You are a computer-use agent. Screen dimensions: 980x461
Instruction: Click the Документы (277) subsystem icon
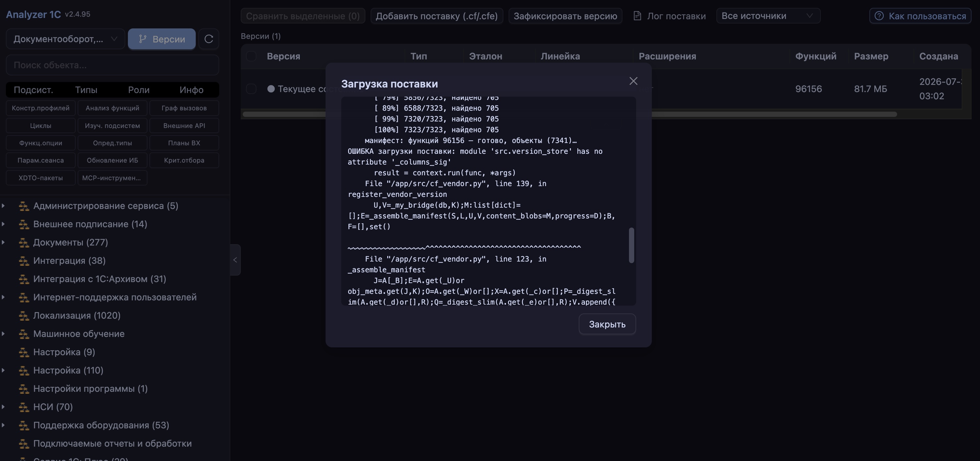24,243
